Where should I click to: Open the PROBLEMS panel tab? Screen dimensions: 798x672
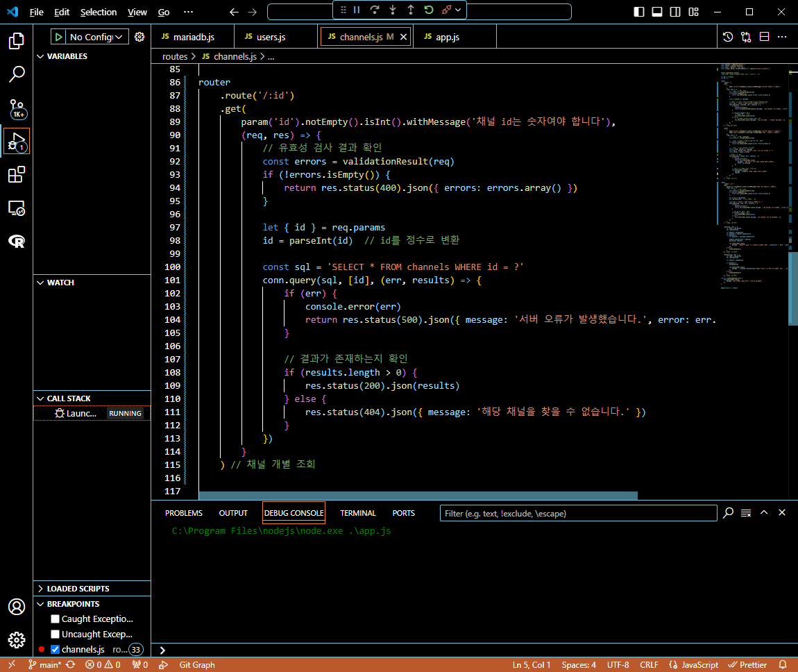tap(184, 513)
